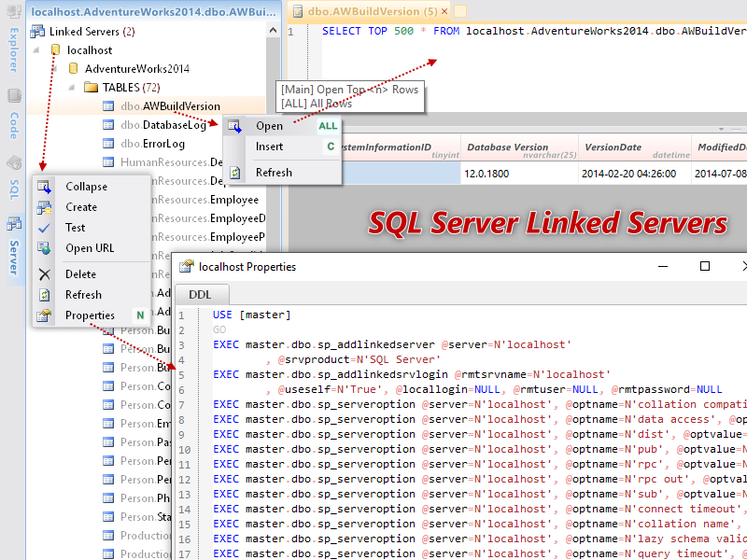The image size is (747, 560).
Task: Click the table icon beside Person.Ph
Action: [108, 498]
